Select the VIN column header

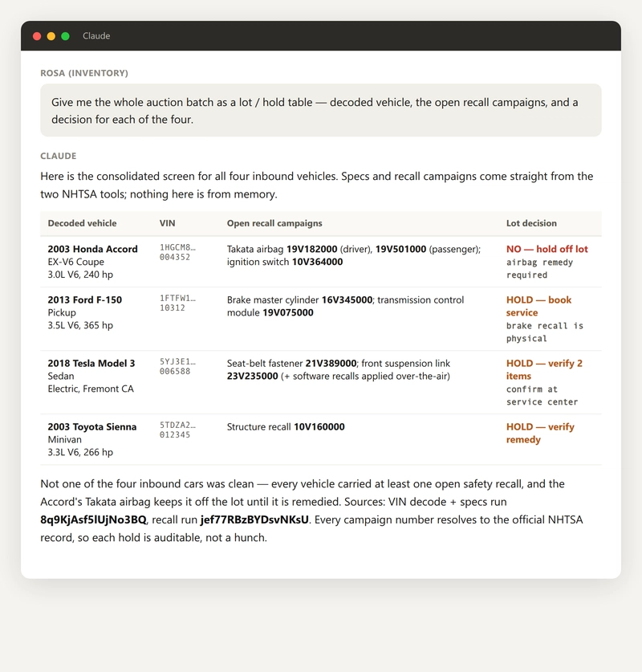pyautogui.click(x=167, y=223)
